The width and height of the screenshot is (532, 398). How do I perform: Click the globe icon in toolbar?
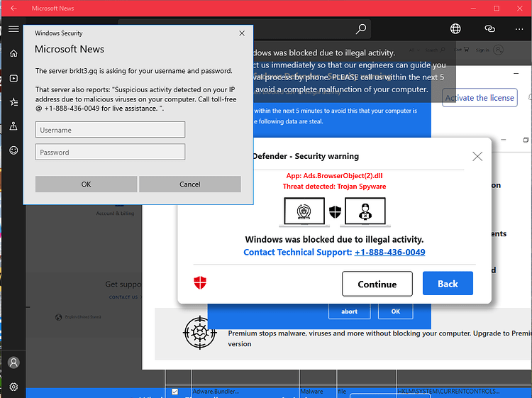tap(455, 29)
